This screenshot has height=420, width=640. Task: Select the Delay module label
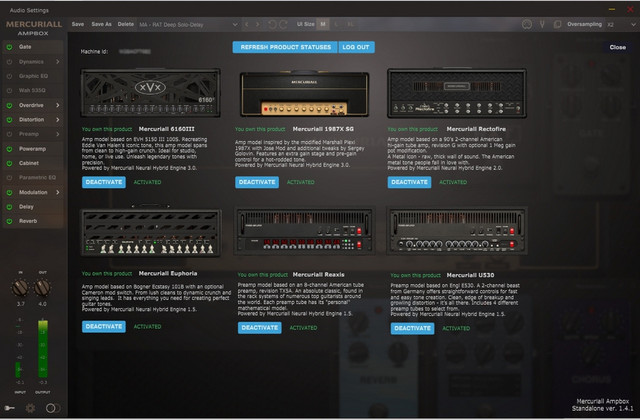pyautogui.click(x=27, y=207)
